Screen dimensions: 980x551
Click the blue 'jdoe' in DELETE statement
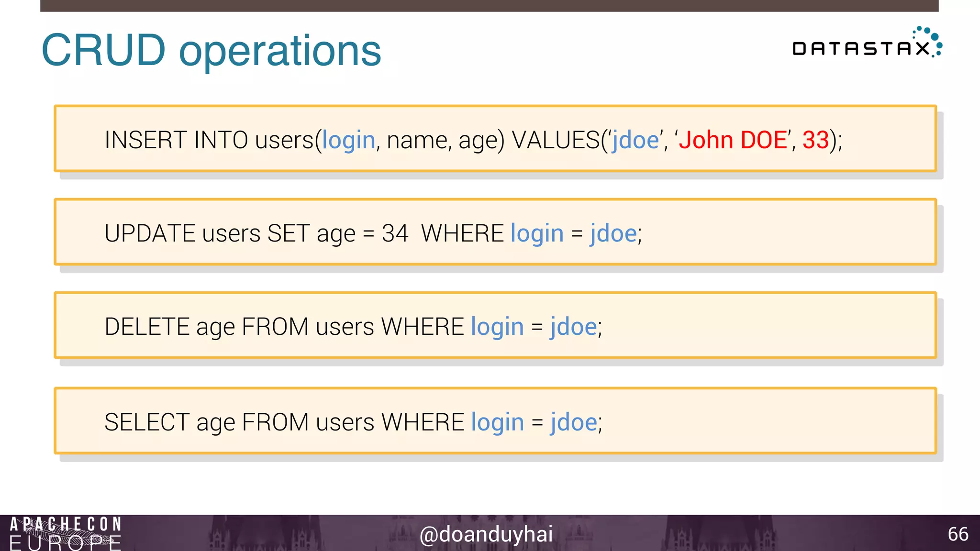tap(573, 328)
